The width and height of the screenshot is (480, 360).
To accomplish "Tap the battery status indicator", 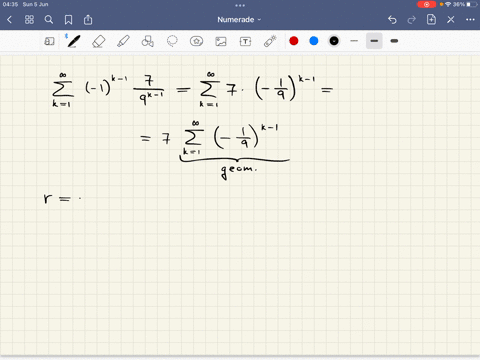I will [472, 4].
